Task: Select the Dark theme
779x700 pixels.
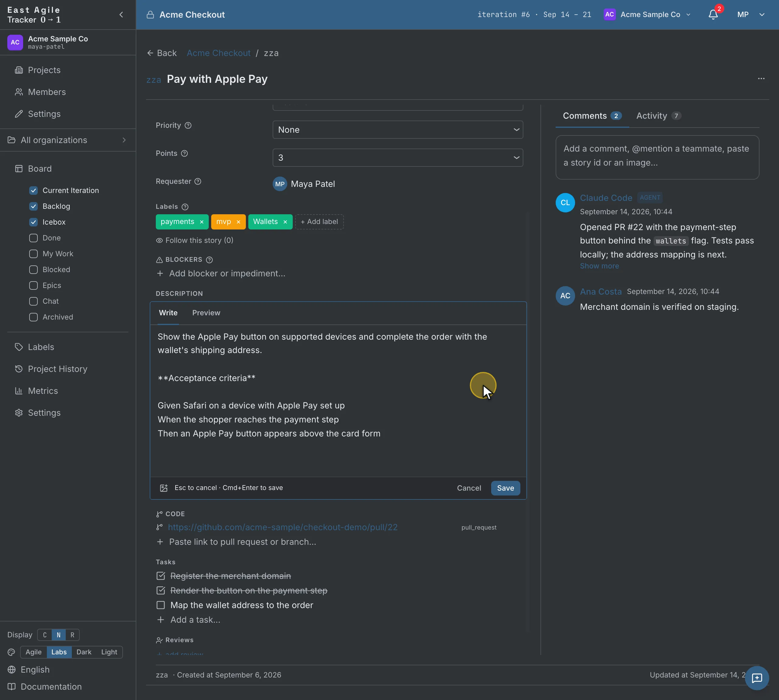Action: 84,652
